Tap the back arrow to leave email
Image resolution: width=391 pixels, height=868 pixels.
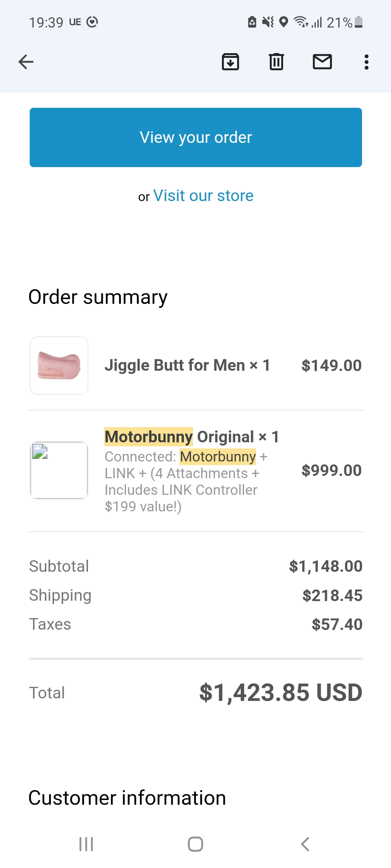tap(26, 62)
